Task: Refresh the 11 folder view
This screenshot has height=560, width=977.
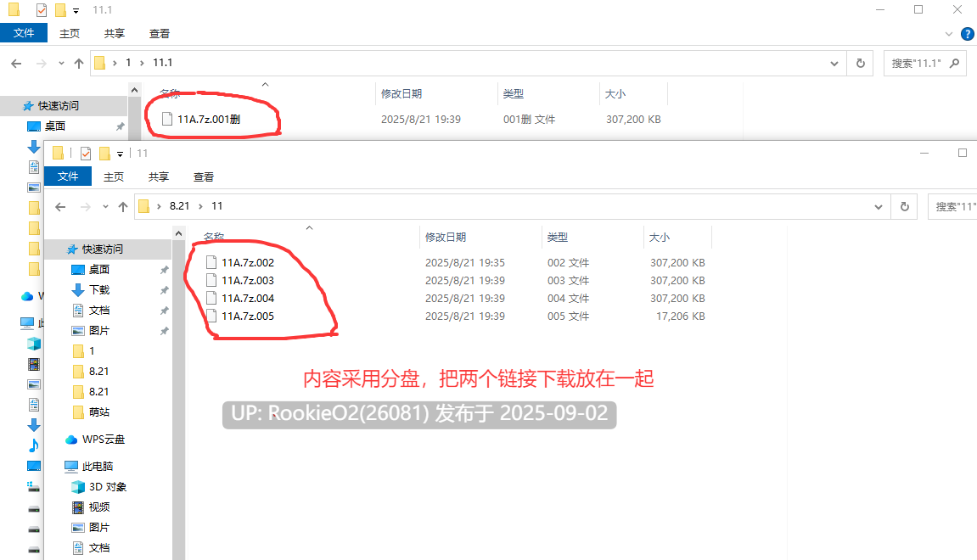Action: coord(905,206)
